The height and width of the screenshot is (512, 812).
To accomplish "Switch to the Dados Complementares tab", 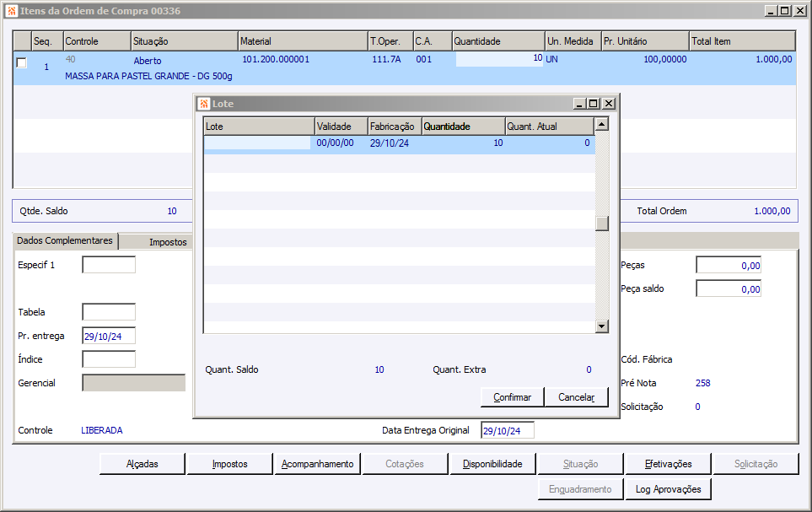I will coord(65,240).
